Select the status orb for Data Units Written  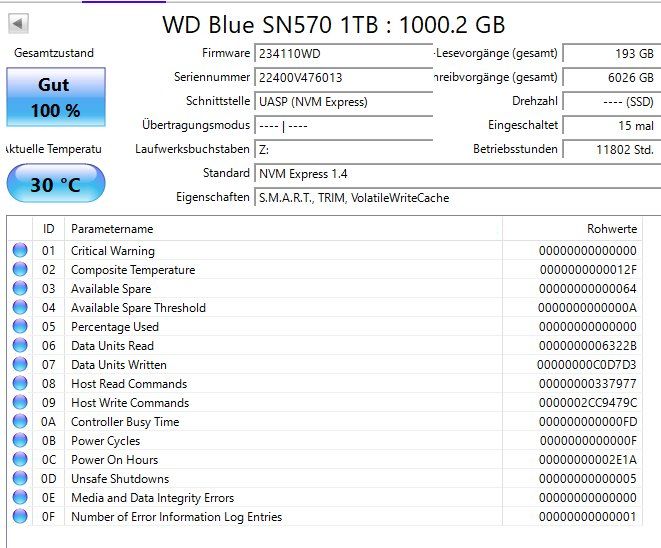pos(20,364)
